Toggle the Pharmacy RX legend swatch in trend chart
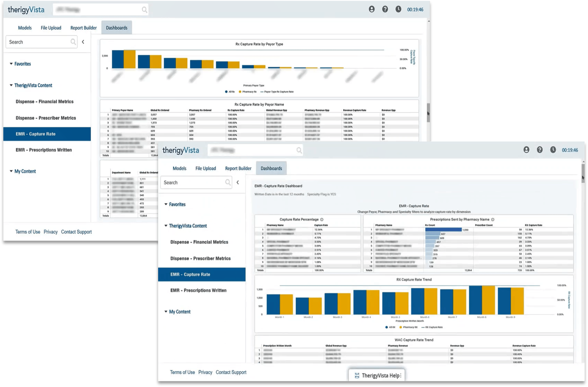 (401, 327)
